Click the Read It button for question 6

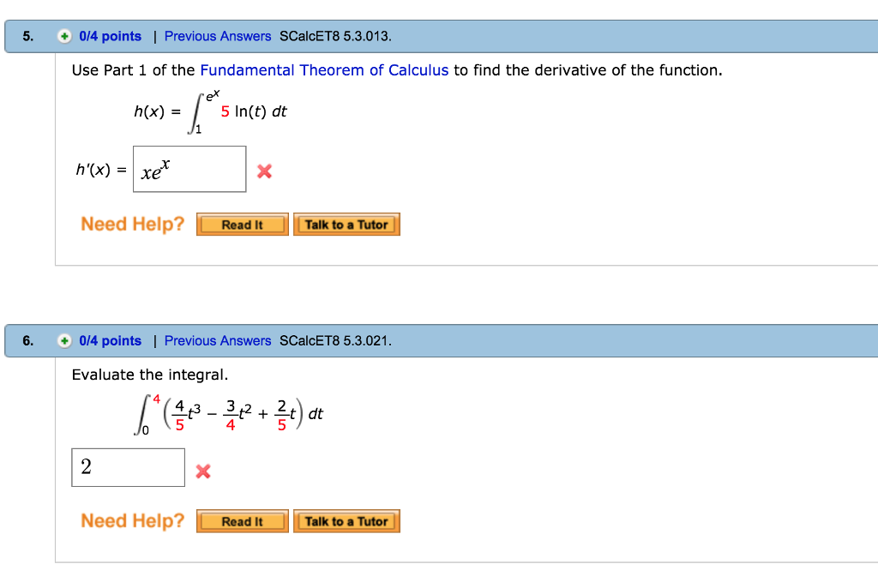tap(243, 520)
